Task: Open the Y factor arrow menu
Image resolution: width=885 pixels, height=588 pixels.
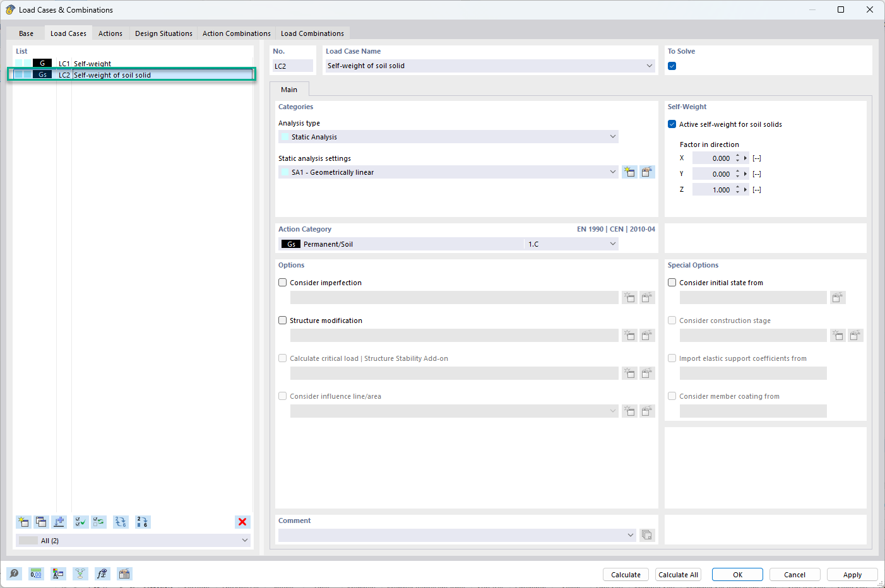Action: click(745, 174)
